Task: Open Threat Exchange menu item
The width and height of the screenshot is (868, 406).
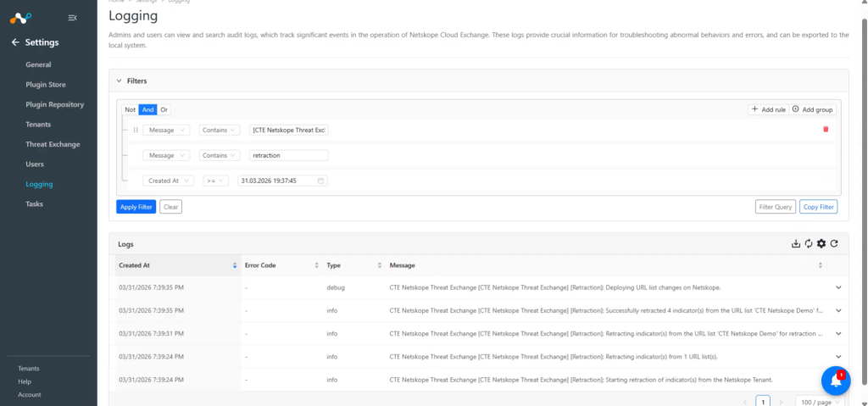Action: click(53, 145)
